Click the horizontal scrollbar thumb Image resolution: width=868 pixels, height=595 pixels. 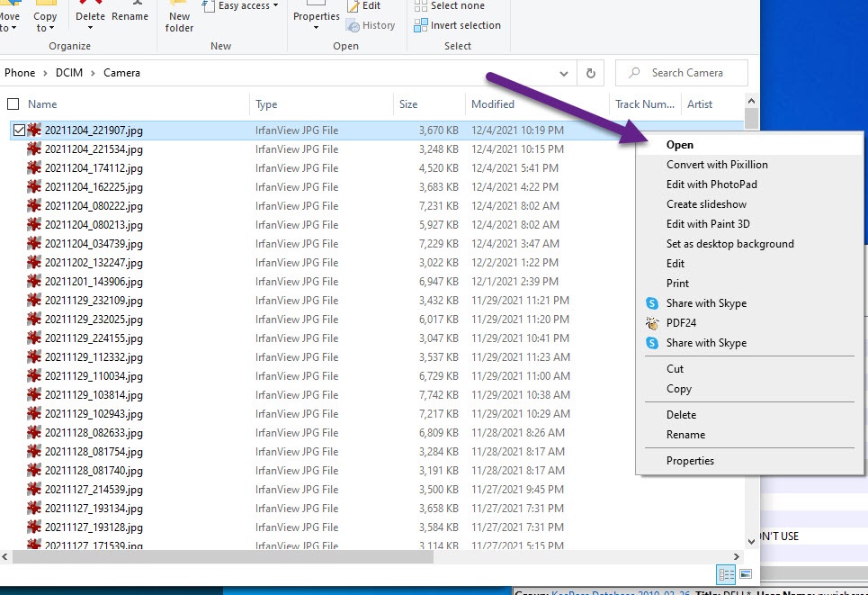[x=222, y=557]
